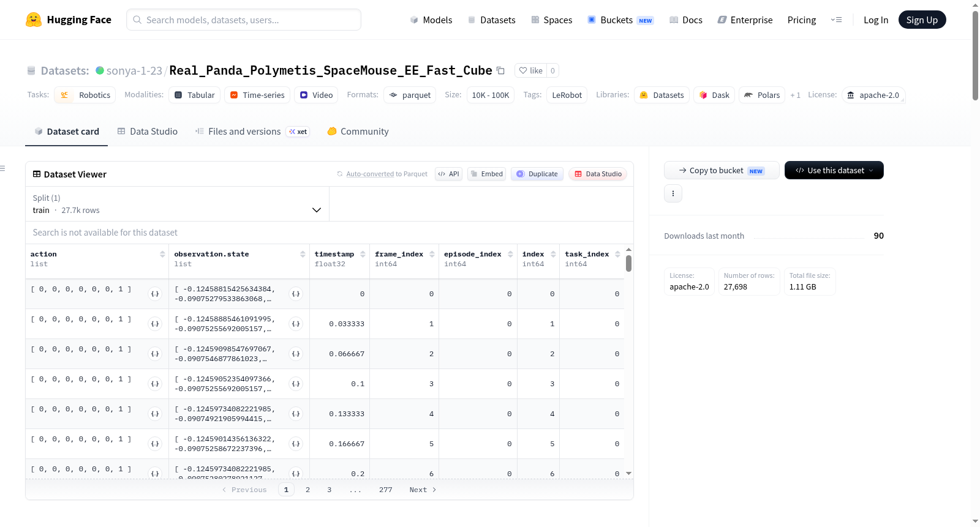Copy dataset name with the copy icon
980x527 pixels.
[500, 70]
